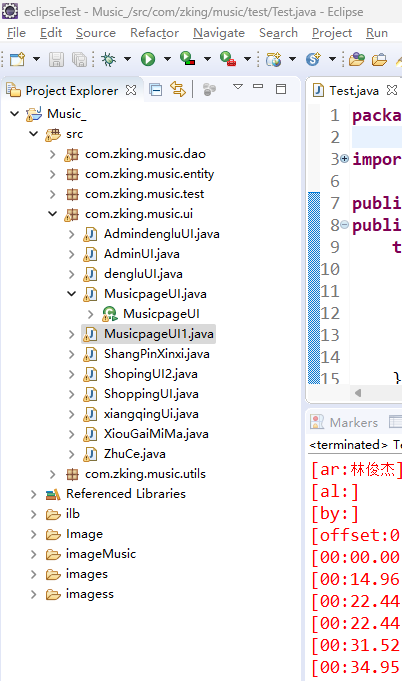Collapse the src folder
Viewport: 402px width, 681px height.
[x=34, y=134]
